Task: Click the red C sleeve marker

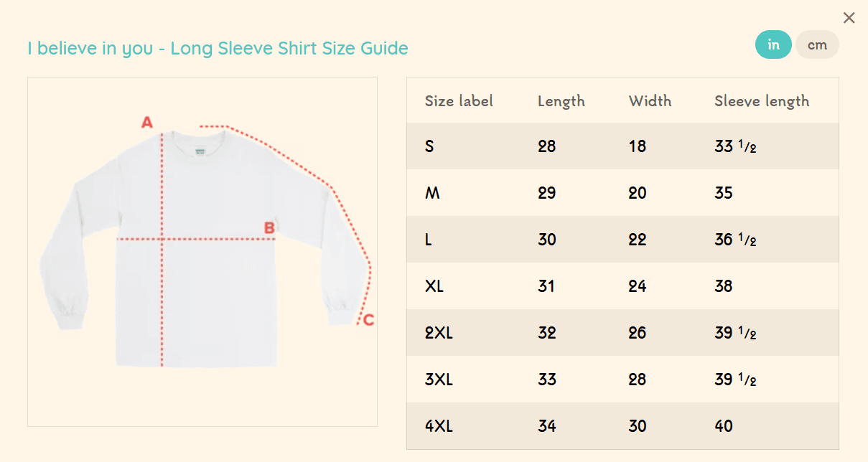Action: click(368, 320)
